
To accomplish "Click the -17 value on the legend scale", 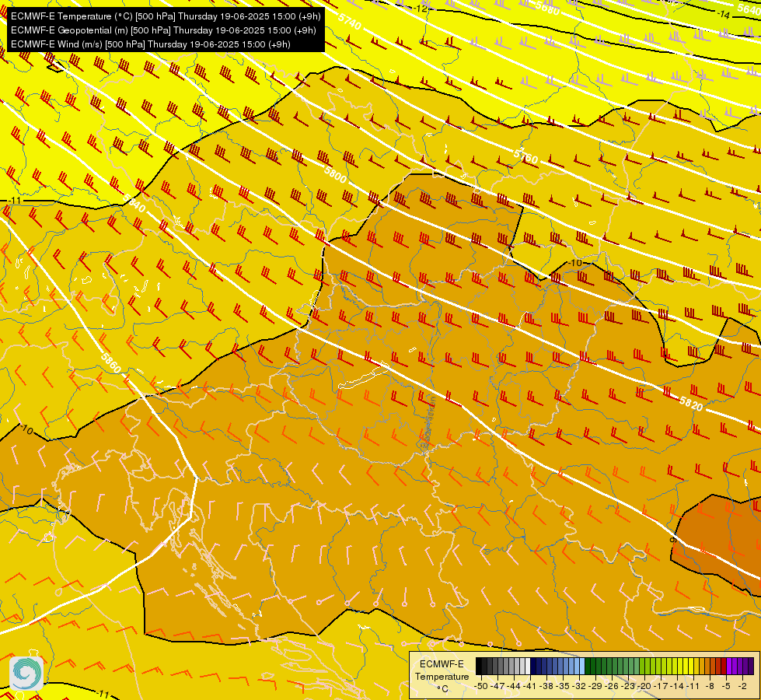I will [x=661, y=686].
